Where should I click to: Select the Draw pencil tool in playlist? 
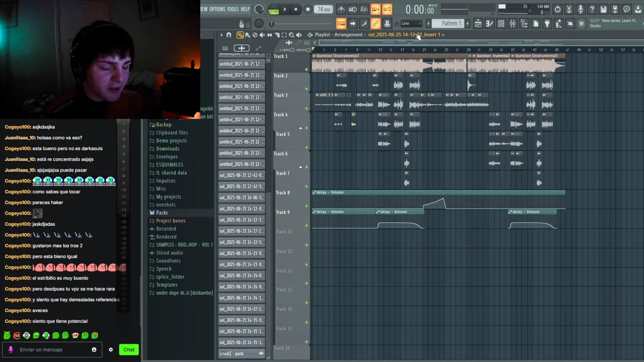[x=240, y=35]
